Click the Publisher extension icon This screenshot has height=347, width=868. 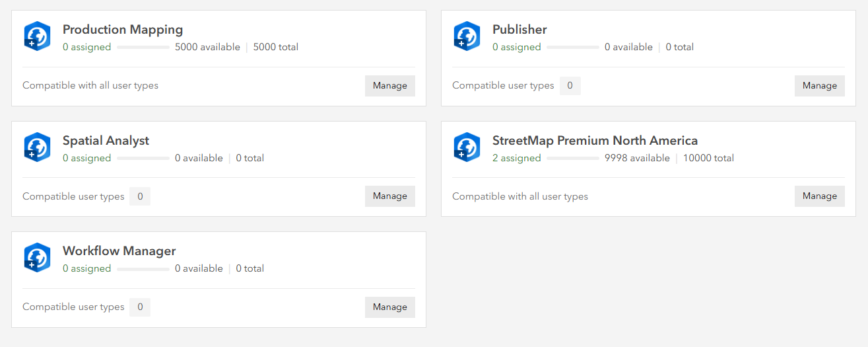point(467,36)
